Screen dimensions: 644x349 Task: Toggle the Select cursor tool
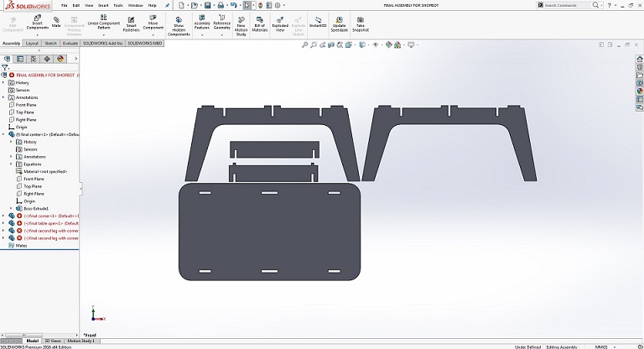247,5
